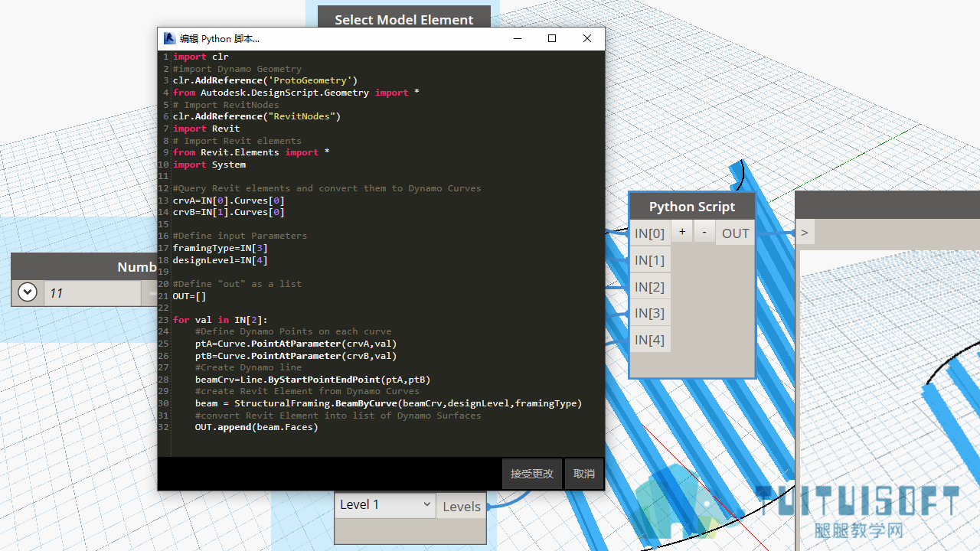
Task: Select the OUT port on Python Script node
Action: click(x=735, y=233)
